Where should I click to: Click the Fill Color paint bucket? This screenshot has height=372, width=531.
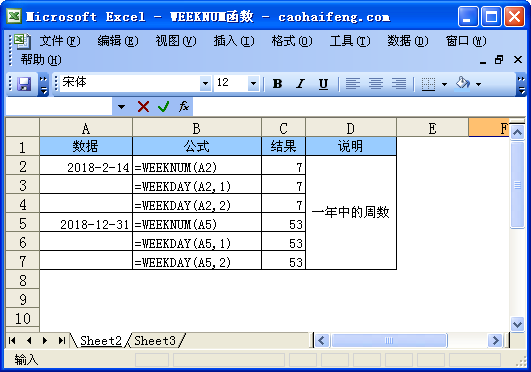[463, 83]
